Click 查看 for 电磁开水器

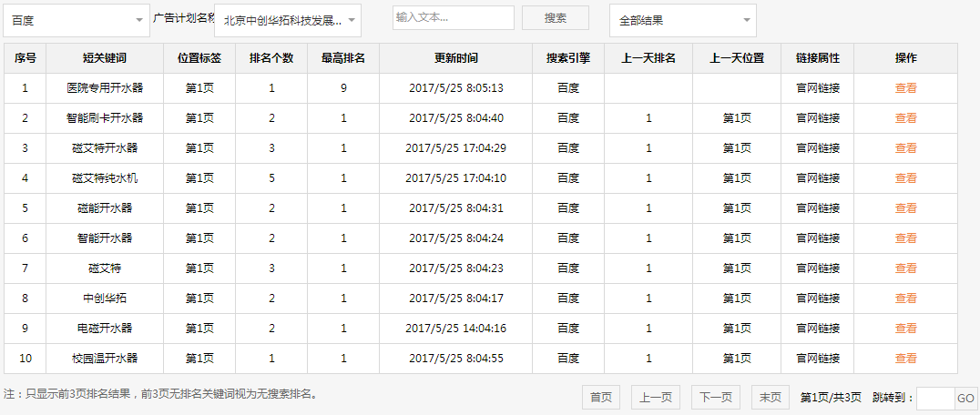coord(905,328)
